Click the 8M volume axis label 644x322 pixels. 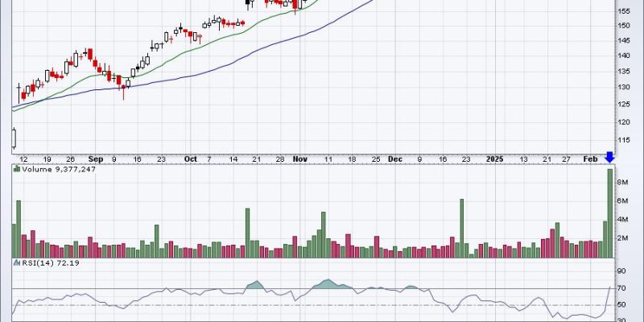pyautogui.click(x=622, y=183)
